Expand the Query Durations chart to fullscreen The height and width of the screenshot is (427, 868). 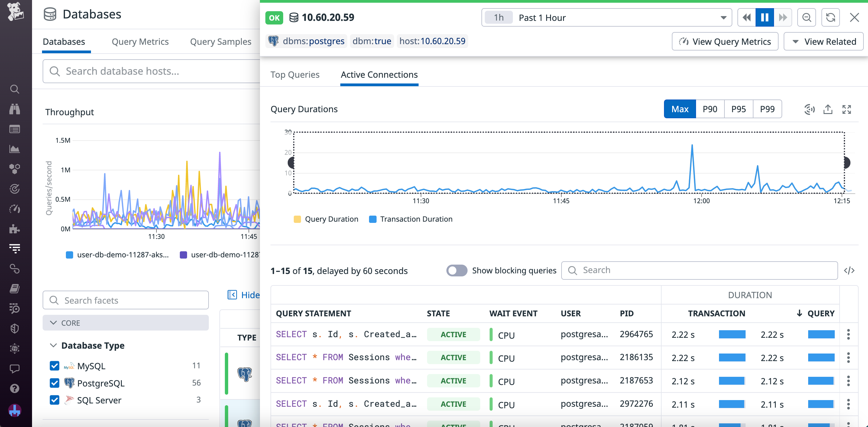tap(847, 109)
